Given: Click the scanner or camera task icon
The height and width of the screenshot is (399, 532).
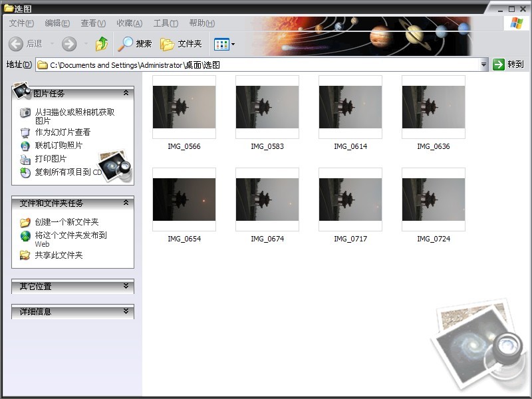Looking at the screenshot, I should point(25,112).
